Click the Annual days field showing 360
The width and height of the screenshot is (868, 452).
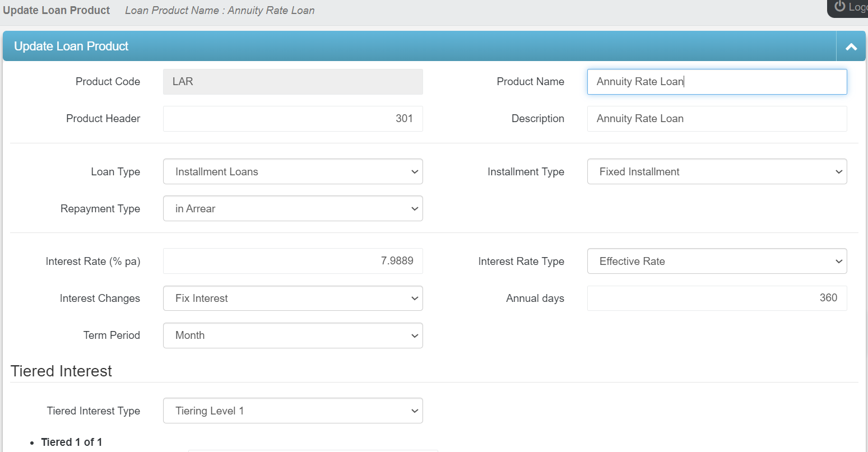coord(716,298)
